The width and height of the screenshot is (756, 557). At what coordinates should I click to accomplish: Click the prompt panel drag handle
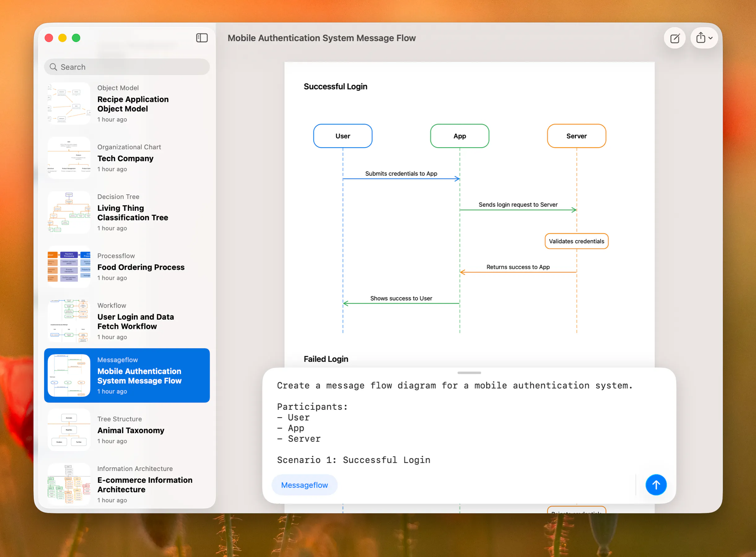469,373
